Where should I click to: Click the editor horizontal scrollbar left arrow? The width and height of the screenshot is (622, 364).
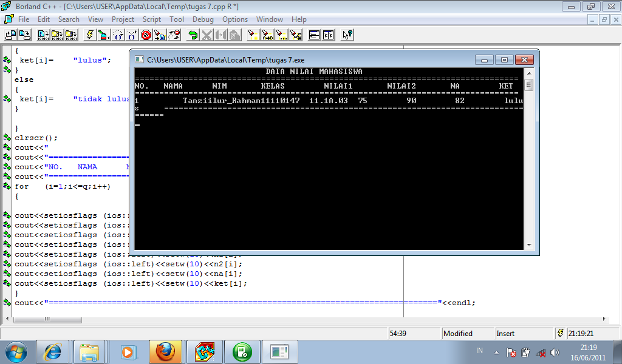[x=7, y=319]
